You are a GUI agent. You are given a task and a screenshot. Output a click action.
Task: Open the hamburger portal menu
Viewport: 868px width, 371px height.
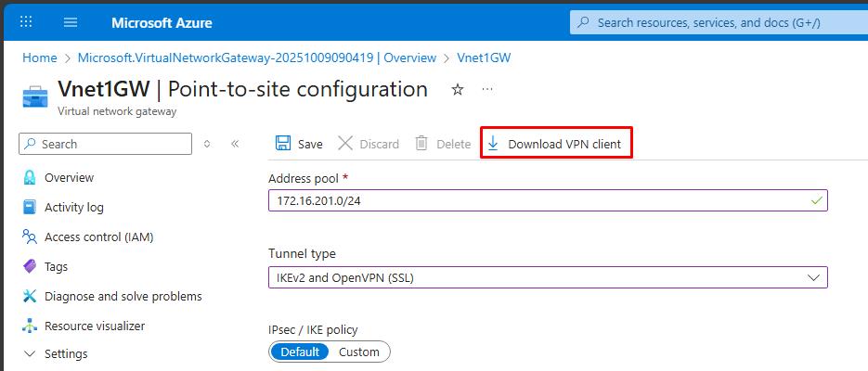71,21
